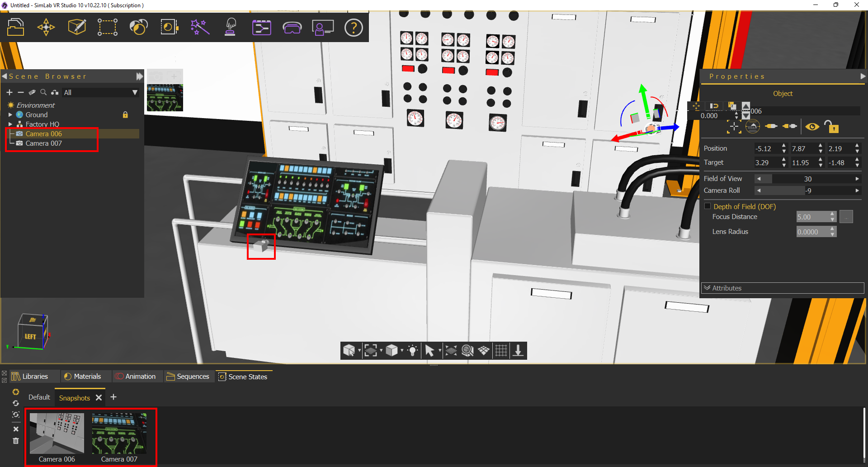Capture a snapshot with the yellow shutter icon
868x467 pixels.
pos(16,392)
